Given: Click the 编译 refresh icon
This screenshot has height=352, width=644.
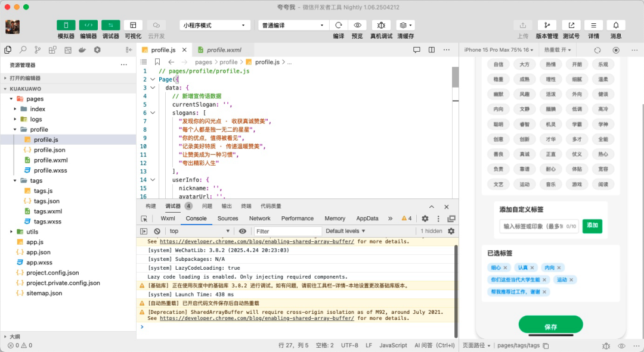Looking at the screenshot, I should [x=339, y=25].
